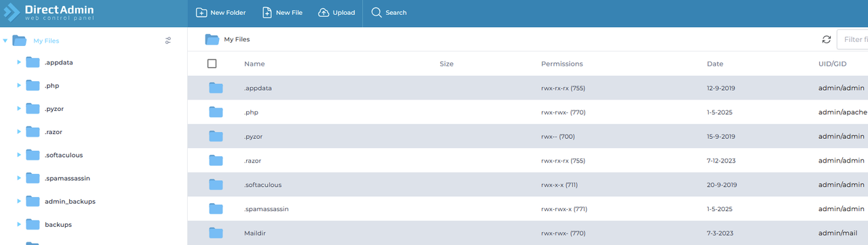This screenshot has width=868, height=245.
Task: Select backups folder in sidebar tree
Action: point(58,224)
